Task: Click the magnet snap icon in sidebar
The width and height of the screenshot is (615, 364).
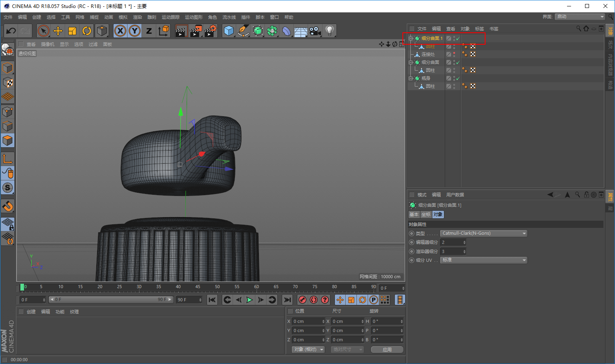Action: (x=8, y=206)
